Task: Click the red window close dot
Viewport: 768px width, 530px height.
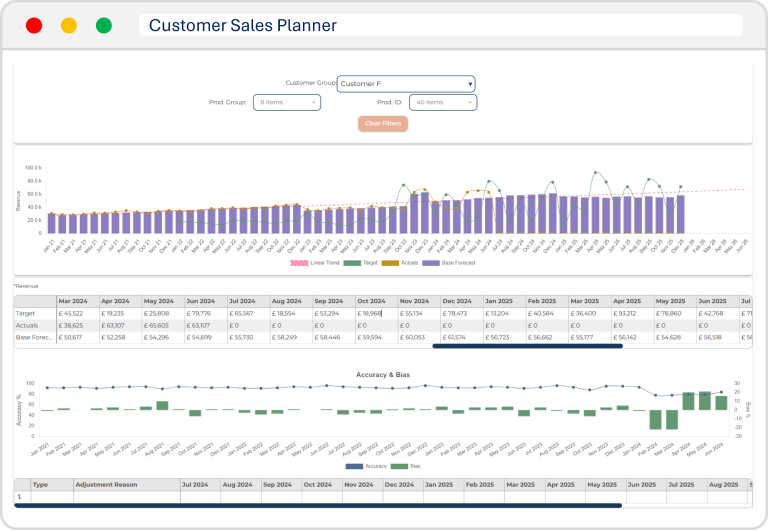Action: tap(34, 26)
